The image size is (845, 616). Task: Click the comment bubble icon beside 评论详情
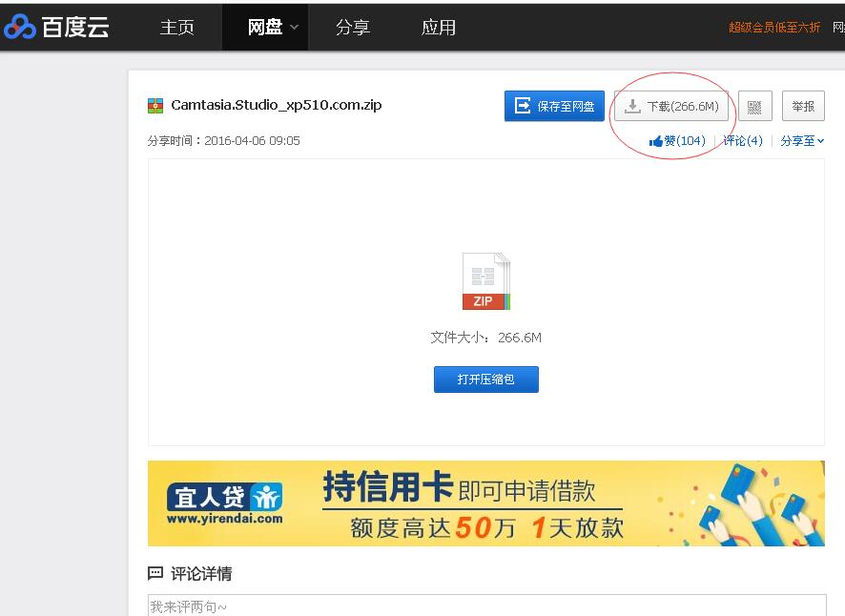click(155, 573)
